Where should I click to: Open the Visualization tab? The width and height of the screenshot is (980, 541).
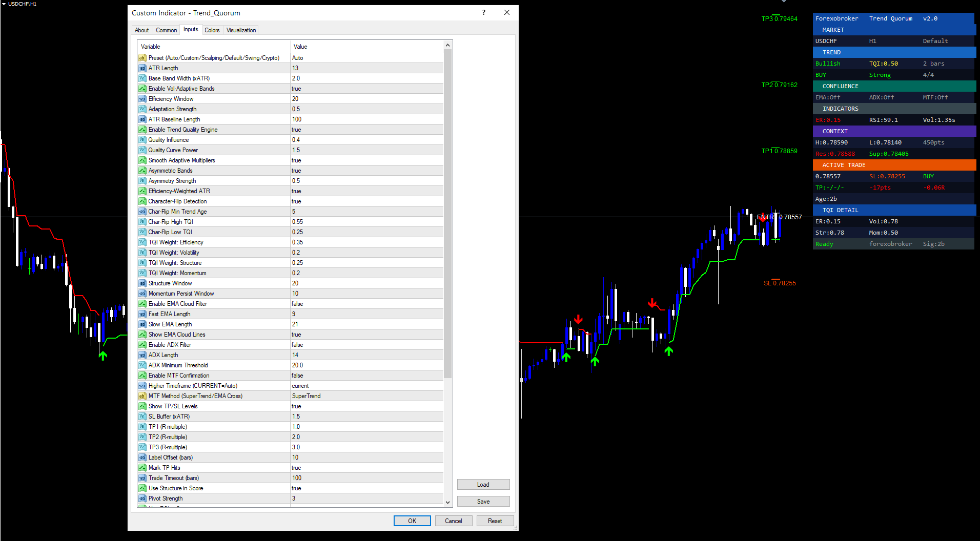241,30
